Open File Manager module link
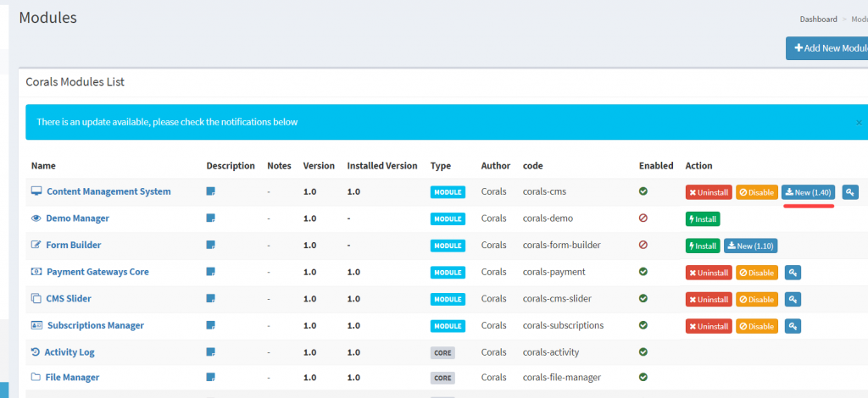Image resolution: width=868 pixels, height=398 pixels. [72, 378]
